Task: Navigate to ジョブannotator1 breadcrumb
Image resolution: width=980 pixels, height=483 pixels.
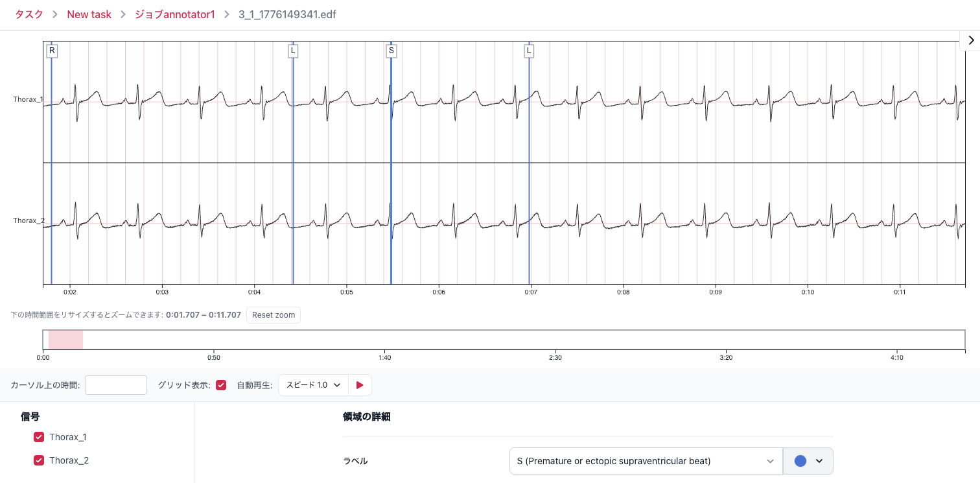Action: [174, 14]
